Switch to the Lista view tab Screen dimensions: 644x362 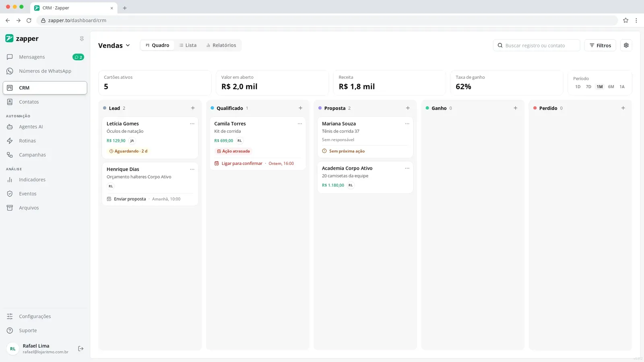tap(188, 45)
